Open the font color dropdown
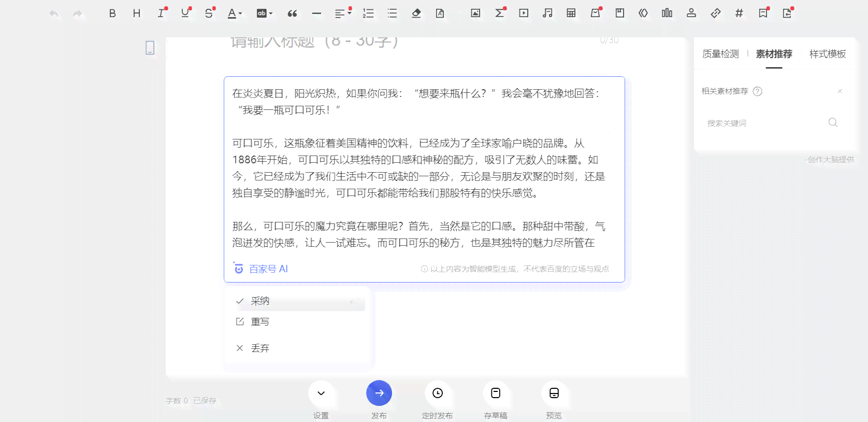The image size is (868, 422). pyautogui.click(x=235, y=13)
